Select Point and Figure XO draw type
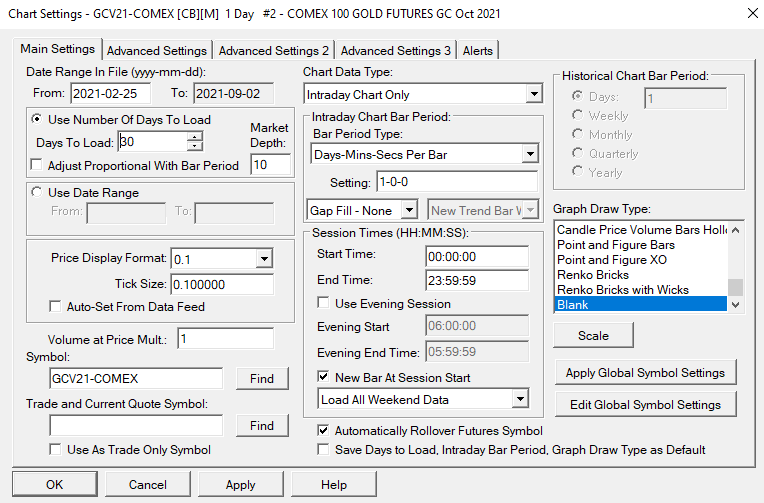 pyautogui.click(x=641, y=260)
